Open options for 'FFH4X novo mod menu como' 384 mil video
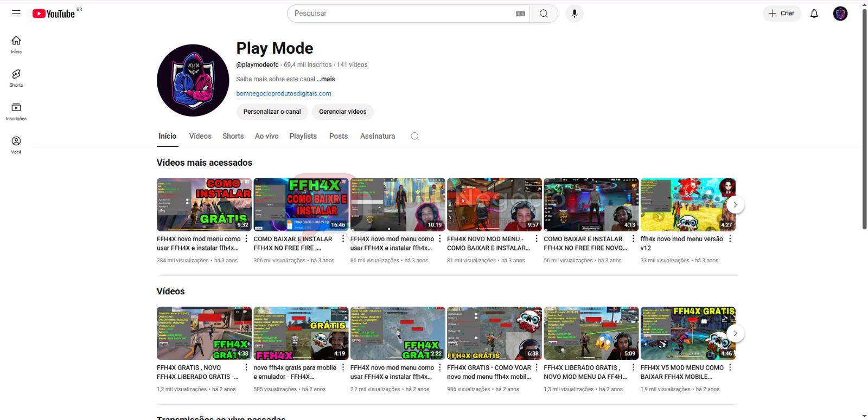The image size is (868, 420). tap(246, 239)
